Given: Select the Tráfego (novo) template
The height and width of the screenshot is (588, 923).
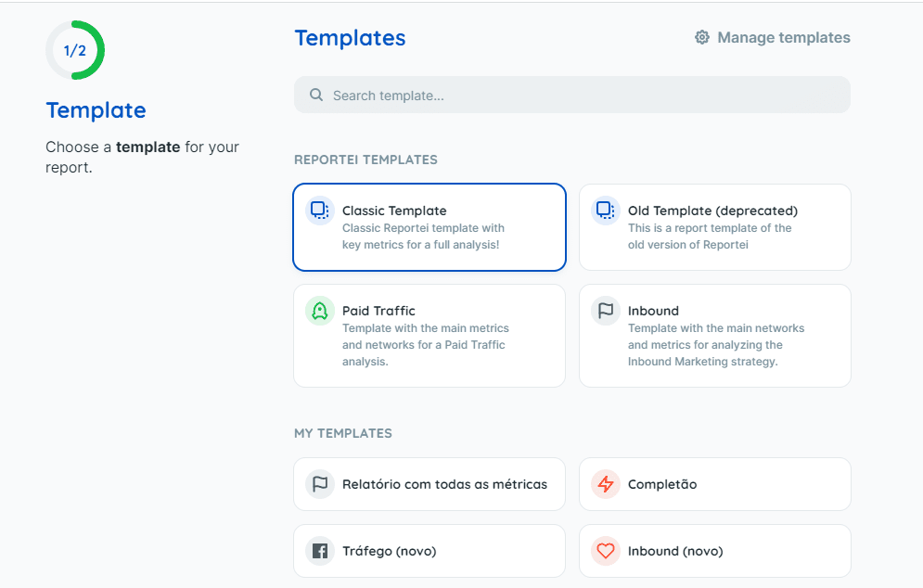Looking at the screenshot, I should (x=429, y=551).
